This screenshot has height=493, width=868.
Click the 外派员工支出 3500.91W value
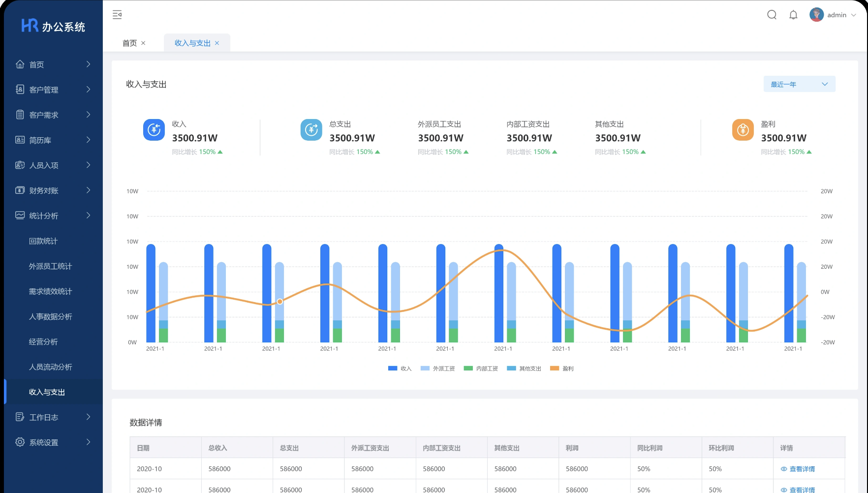(441, 138)
